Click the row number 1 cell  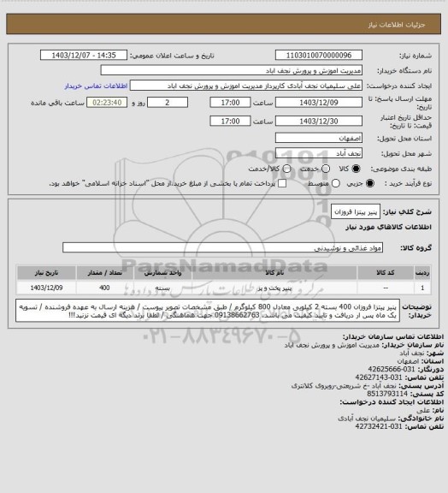(422, 288)
